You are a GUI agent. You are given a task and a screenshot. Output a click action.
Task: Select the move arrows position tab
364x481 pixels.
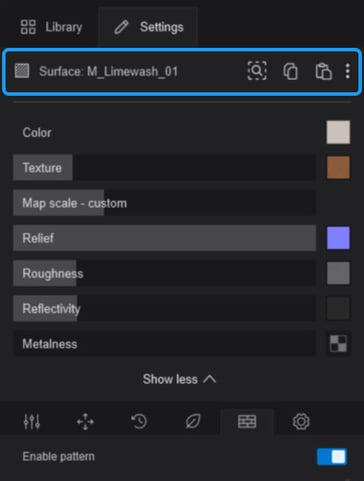[85, 422]
